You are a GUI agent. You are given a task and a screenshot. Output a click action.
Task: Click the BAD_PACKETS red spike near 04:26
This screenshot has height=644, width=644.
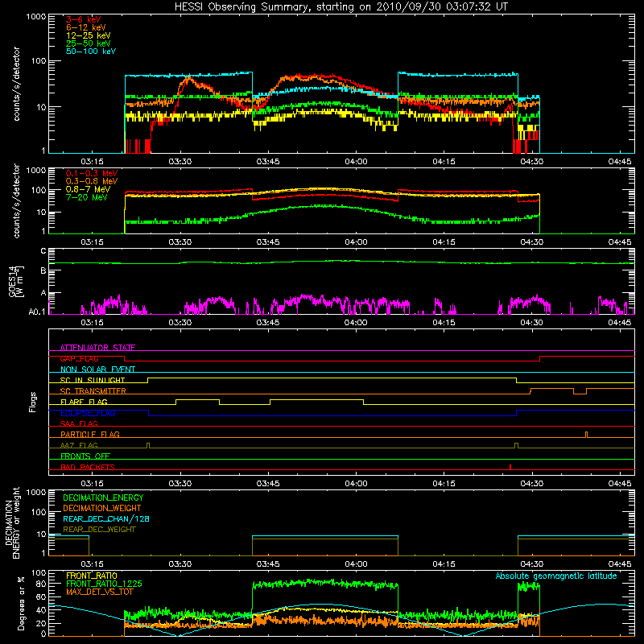tap(510, 467)
